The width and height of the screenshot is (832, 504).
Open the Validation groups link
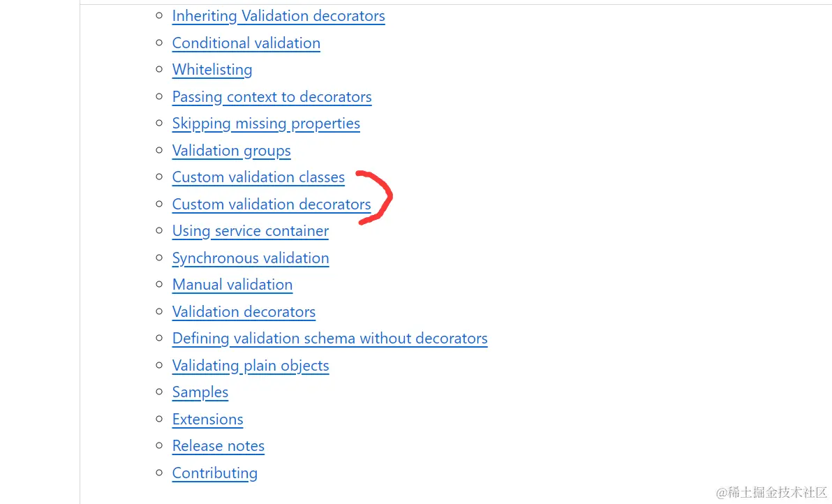click(231, 151)
